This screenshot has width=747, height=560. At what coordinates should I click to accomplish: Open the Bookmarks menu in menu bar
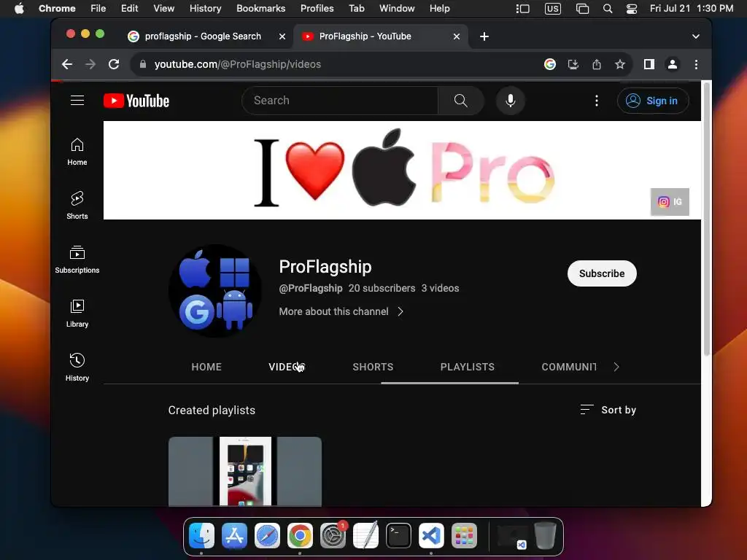tap(260, 9)
